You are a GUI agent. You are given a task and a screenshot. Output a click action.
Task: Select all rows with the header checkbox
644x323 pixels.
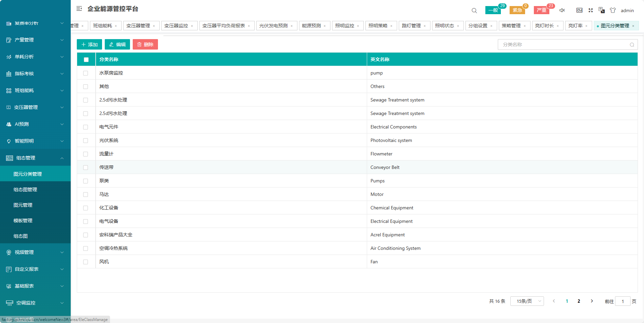[86, 60]
